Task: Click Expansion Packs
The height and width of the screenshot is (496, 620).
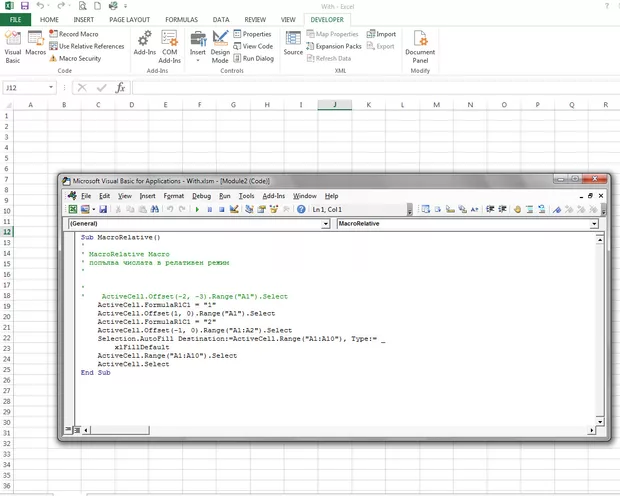Action: click(334, 46)
